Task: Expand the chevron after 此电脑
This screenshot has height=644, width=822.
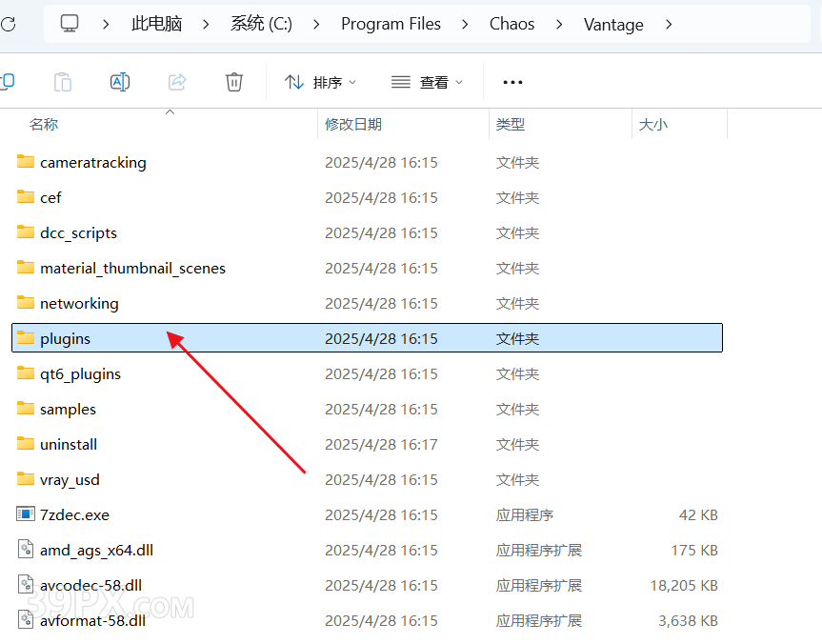Action: click(206, 24)
